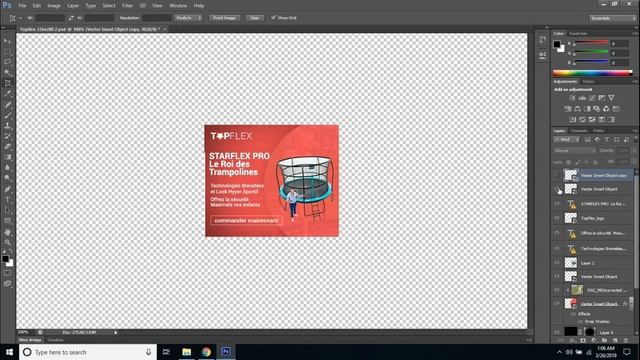
Task: Select the Move tool
Action: pyautogui.click(x=7, y=41)
